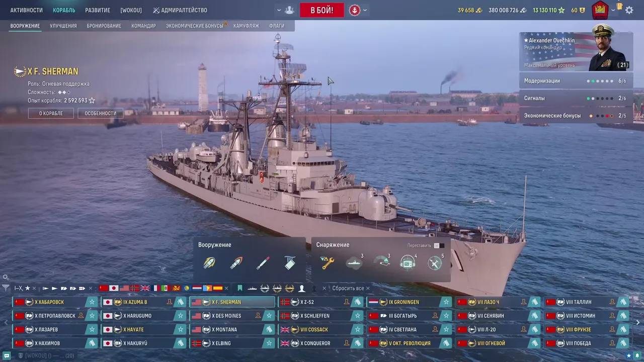Click the right carousel scroll arrow
644x362 pixels.
[638, 322]
